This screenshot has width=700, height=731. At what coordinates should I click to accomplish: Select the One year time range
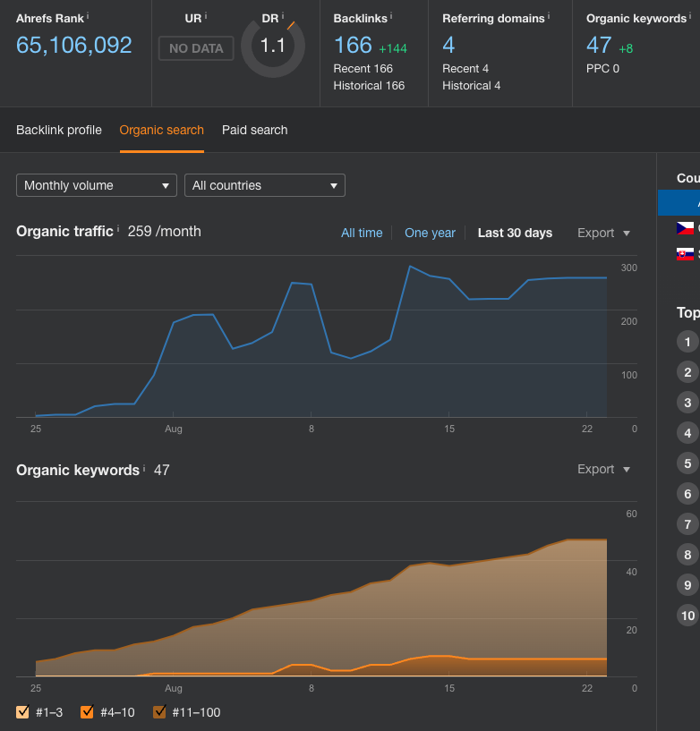click(x=430, y=233)
